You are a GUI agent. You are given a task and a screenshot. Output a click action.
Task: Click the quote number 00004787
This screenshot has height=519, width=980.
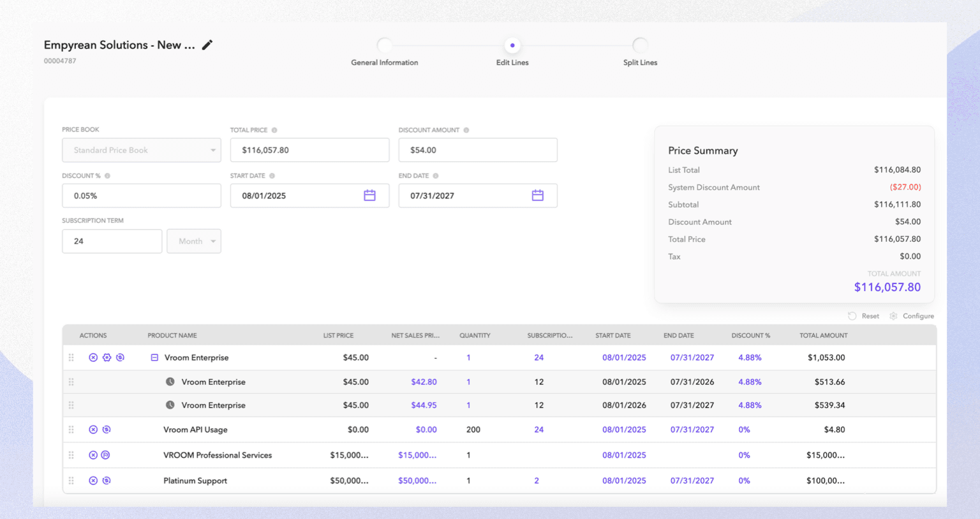click(60, 61)
